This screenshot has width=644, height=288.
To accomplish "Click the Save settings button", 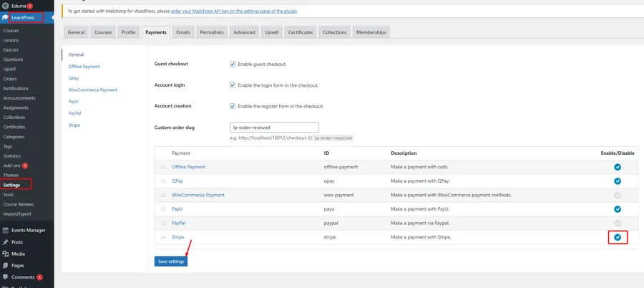I will (x=171, y=261).
